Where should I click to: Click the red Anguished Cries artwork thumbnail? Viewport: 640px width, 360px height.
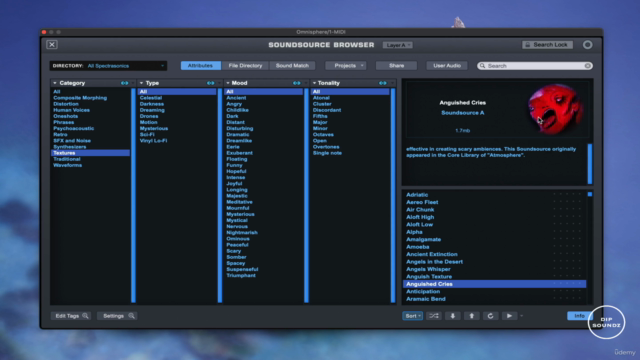tap(556, 109)
